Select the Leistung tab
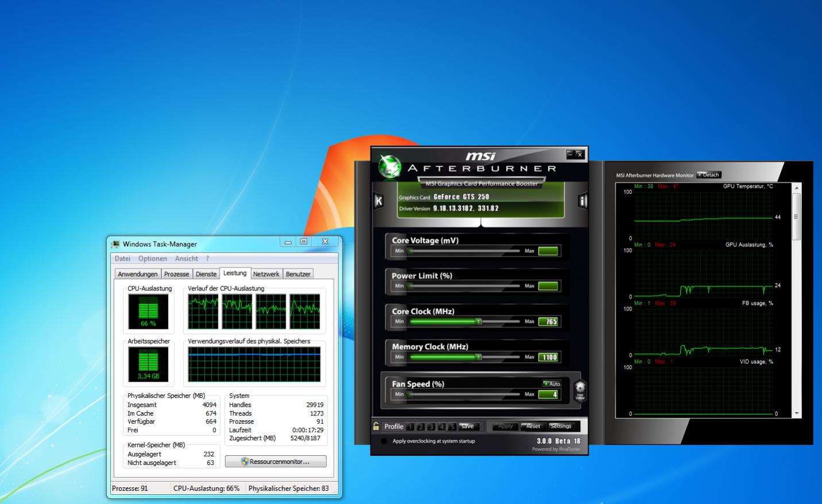 pyautogui.click(x=235, y=273)
